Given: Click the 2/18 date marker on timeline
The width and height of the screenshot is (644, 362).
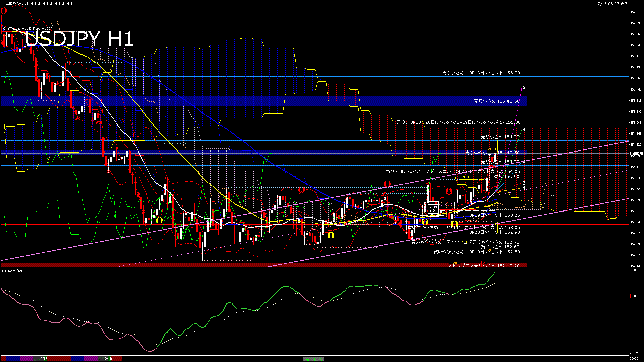Looking at the screenshot, I should click(x=44, y=359).
